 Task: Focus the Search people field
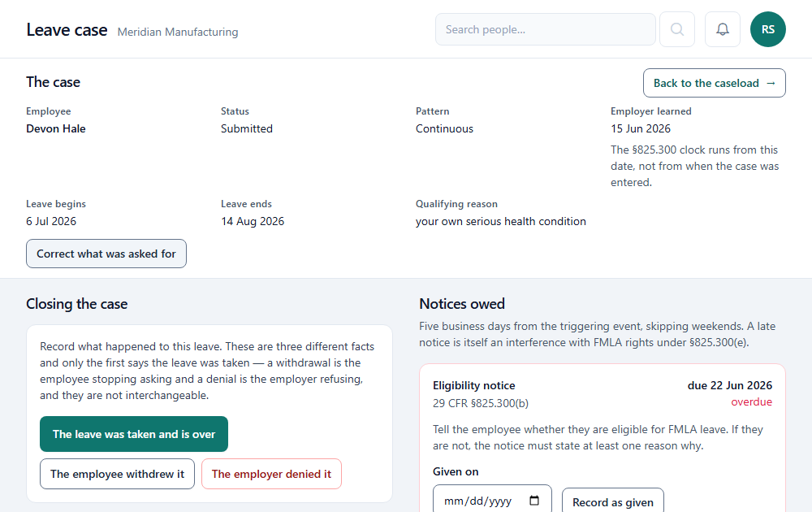[x=546, y=29]
